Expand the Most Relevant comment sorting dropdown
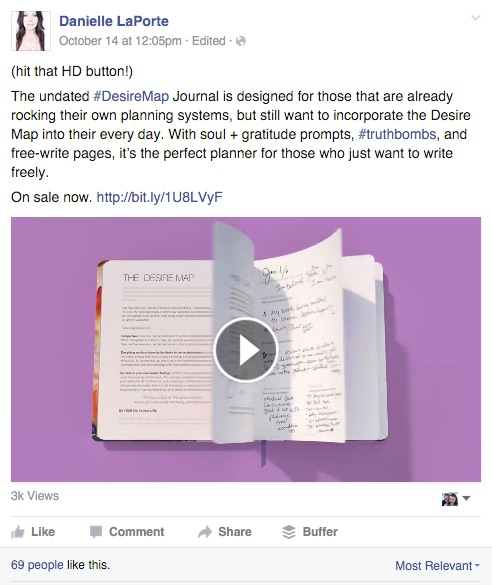 tap(437, 566)
